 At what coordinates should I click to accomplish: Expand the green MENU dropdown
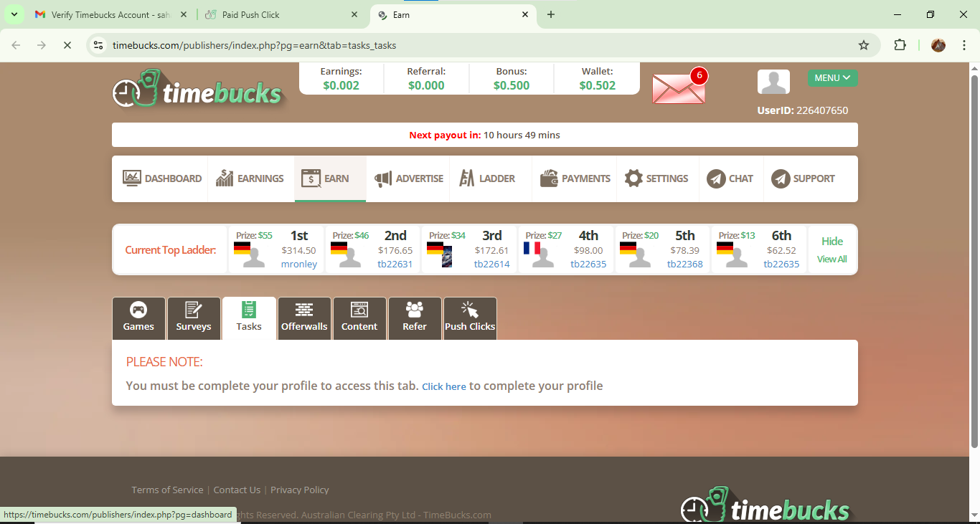[832, 78]
